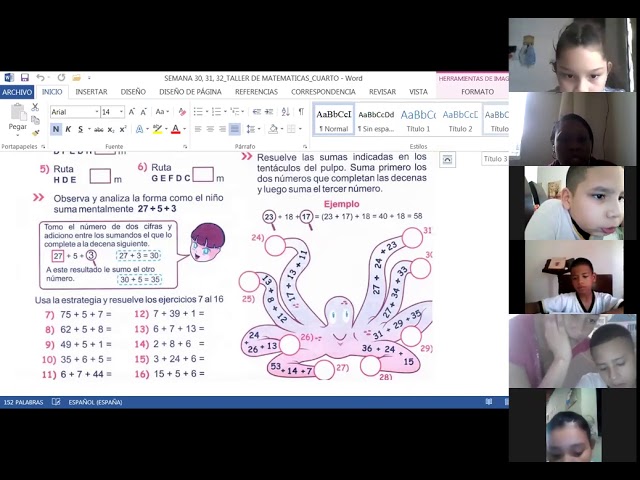The height and width of the screenshot is (480, 640).
Task: Switch to the REFERENCIAS tab
Action: 256,92
